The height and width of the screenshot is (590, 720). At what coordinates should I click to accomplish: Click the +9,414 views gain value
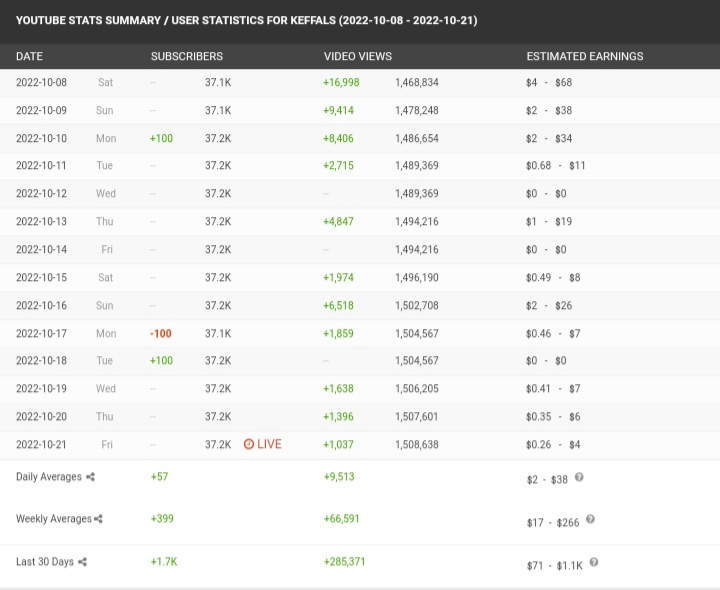[x=338, y=111]
